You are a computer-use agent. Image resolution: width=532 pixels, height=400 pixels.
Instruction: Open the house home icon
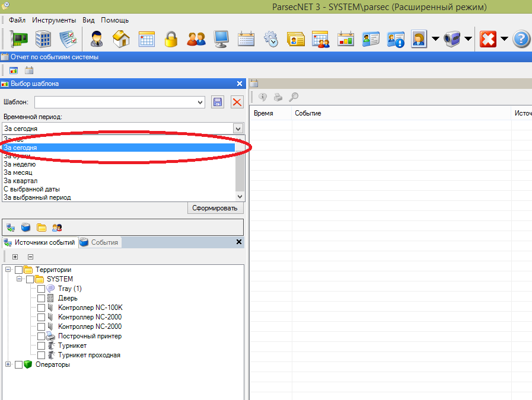pos(121,39)
